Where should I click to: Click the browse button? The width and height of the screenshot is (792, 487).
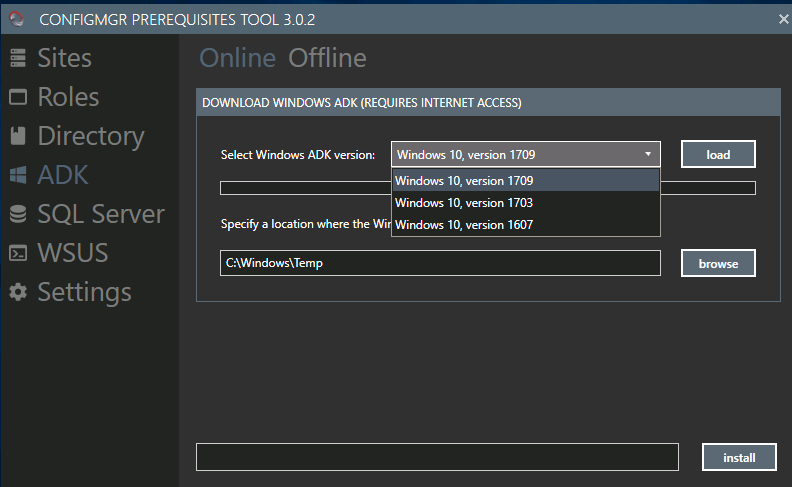[718, 263]
